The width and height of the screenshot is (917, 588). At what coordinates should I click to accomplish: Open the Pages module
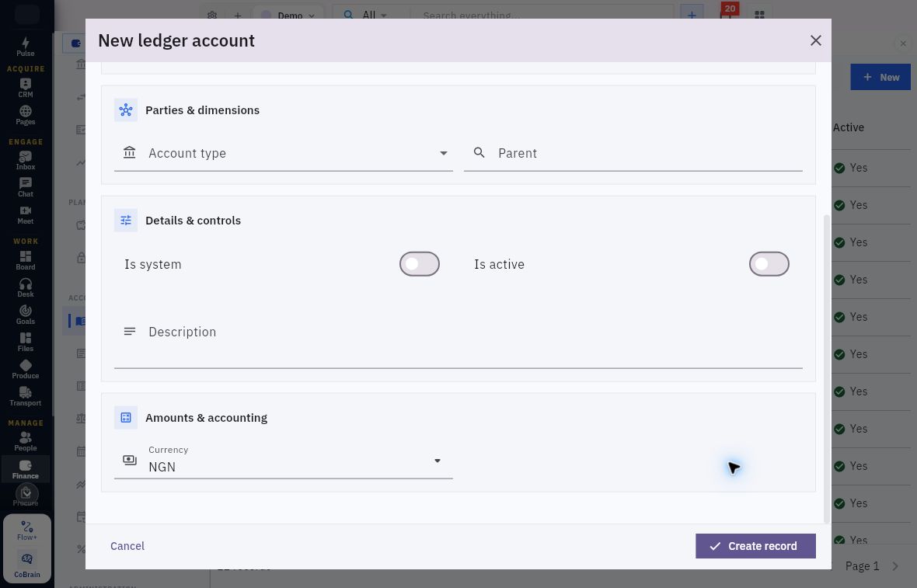(x=25, y=115)
